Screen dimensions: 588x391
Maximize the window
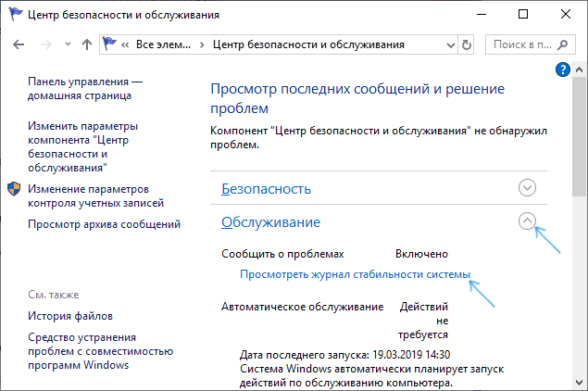523,14
